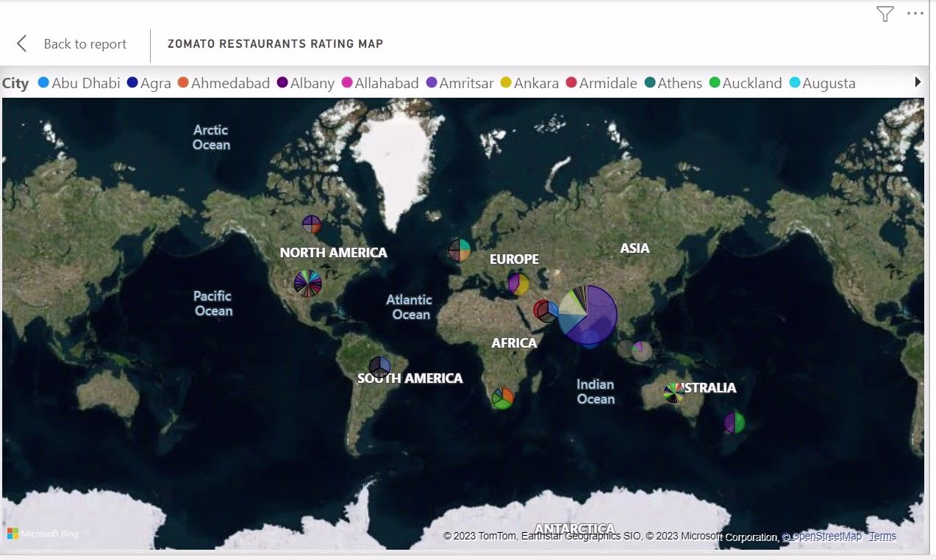The width and height of the screenshot is (936, 560).
Task: Select Albany legend entry
Action: pos(306,83)
